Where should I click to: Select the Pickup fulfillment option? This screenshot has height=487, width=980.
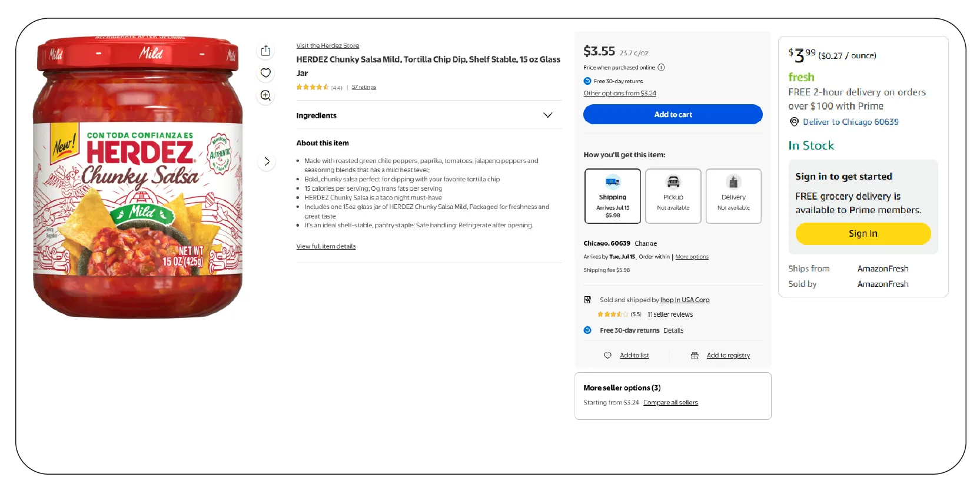click(x=673, y=196)
